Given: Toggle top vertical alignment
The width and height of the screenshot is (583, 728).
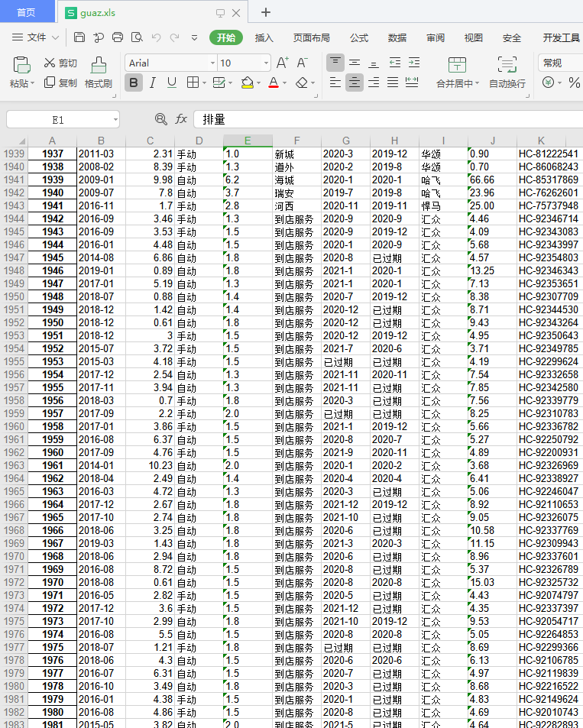Looking at the screenshot, I should [x=335, y=62].
